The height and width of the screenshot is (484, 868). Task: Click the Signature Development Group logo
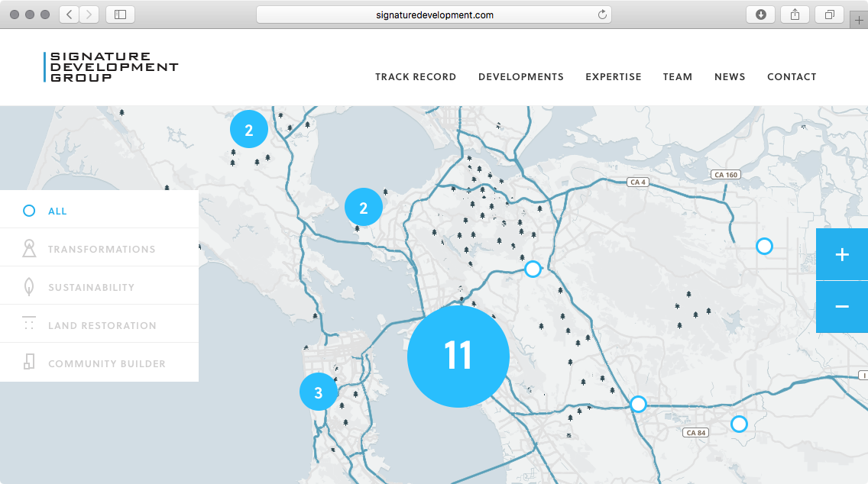(x=112, y=67)
